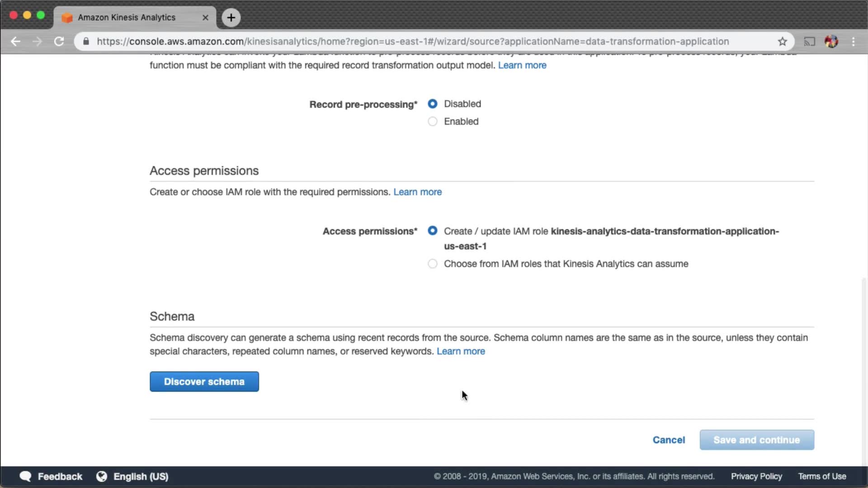Click the browser back arrow
The height and width of the screenshot is (488, 868).
coord(16,42)
